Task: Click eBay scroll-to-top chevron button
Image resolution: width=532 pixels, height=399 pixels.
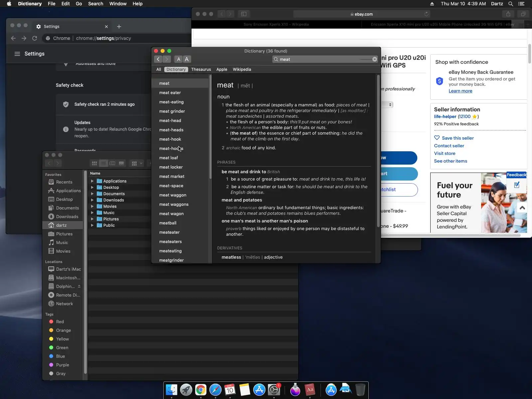Action: tap(522, 208)
